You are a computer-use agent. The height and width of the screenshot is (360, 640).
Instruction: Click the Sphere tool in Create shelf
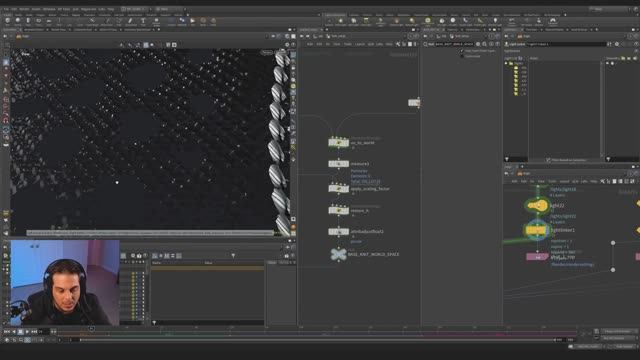18,21
